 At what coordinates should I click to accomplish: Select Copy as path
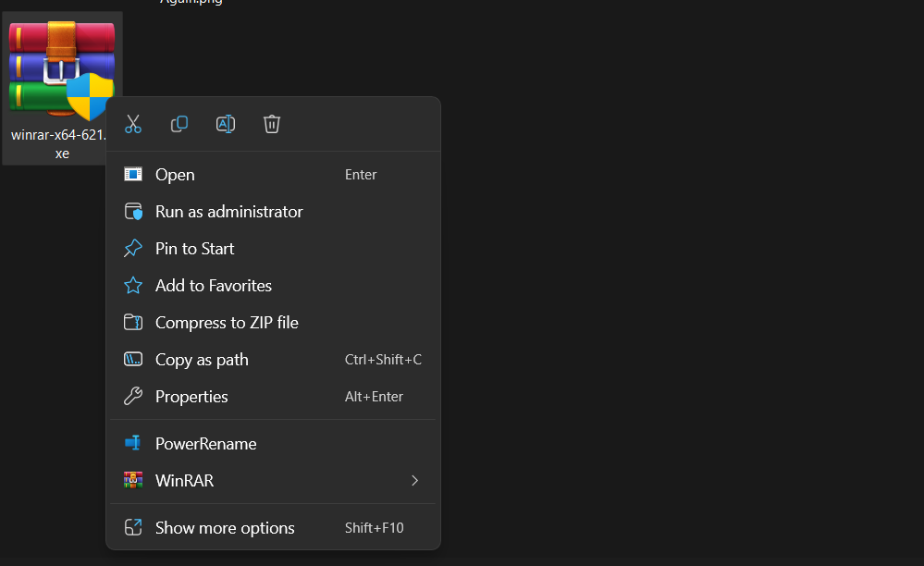[x=202, y=359]
